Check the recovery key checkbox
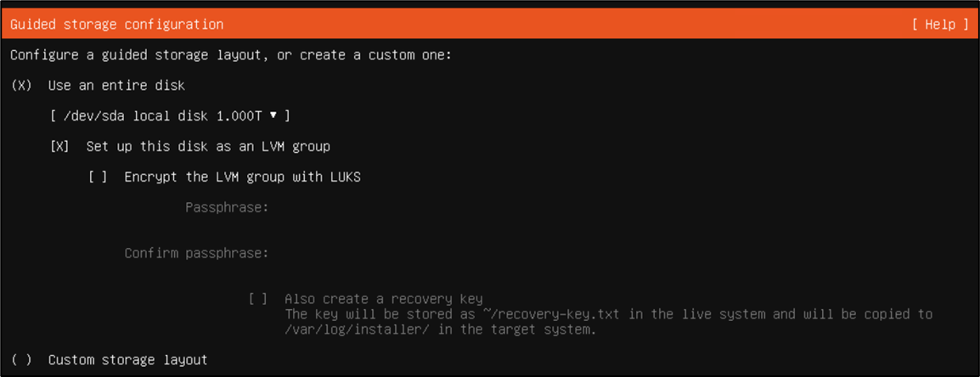Viewport: 980px width, 377px height. [258, 299]
